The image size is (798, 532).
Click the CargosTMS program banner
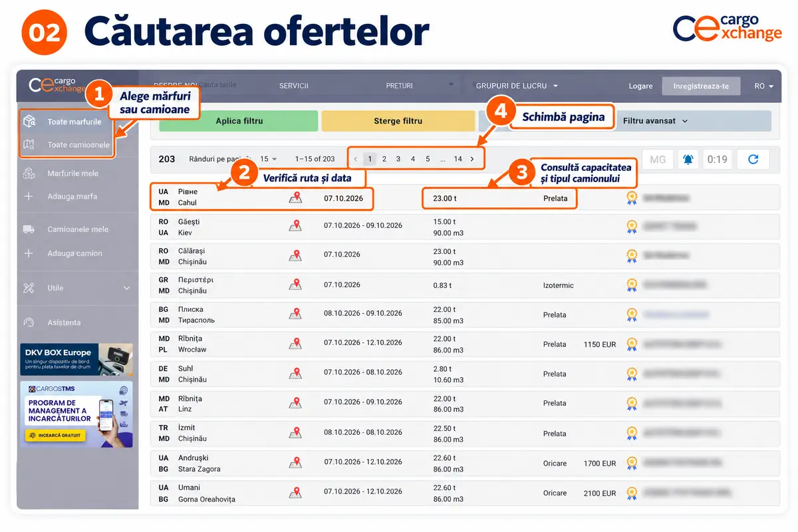pyautogui.click(x=76, y=414)
